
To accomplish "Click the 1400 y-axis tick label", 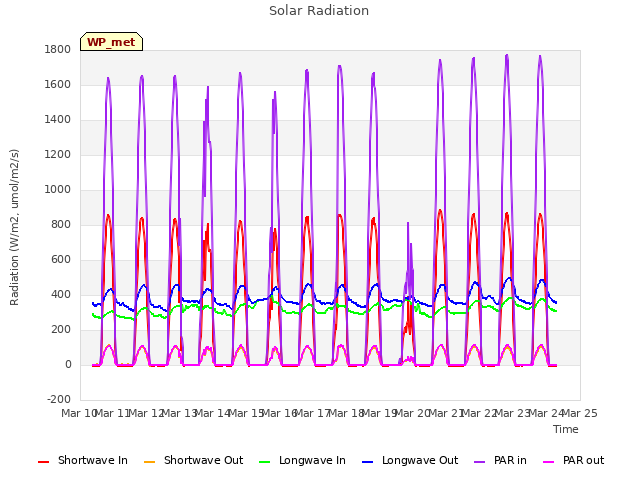I will coord(58,120).
